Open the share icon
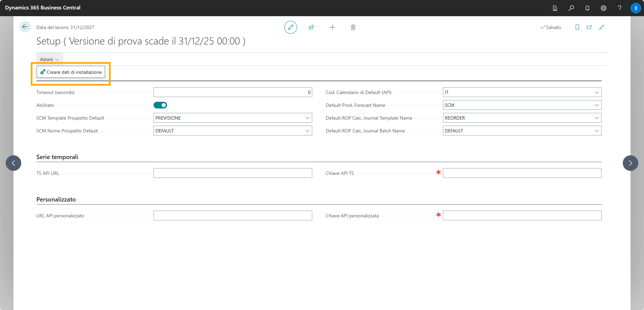 point(311,27)
